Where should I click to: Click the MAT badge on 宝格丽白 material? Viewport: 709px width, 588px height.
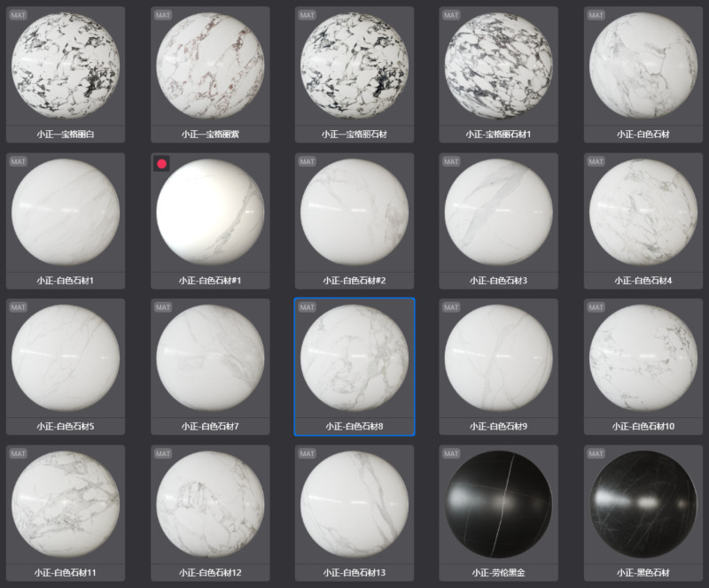(x=18, y=15)
